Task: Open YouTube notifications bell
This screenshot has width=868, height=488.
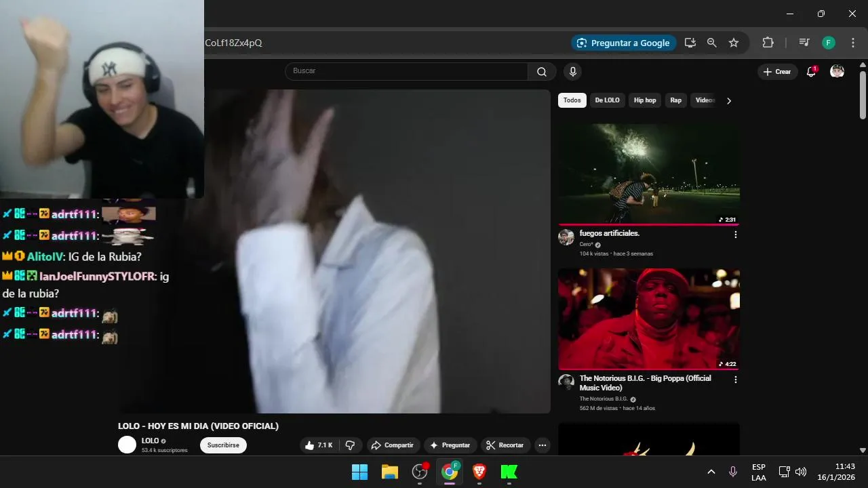Action: click(811, 72)
